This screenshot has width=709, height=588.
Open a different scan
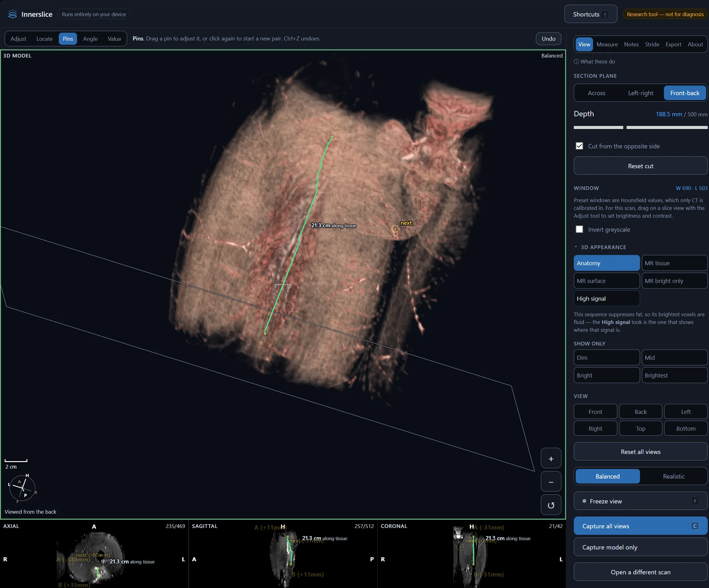[x=641, y=572]
